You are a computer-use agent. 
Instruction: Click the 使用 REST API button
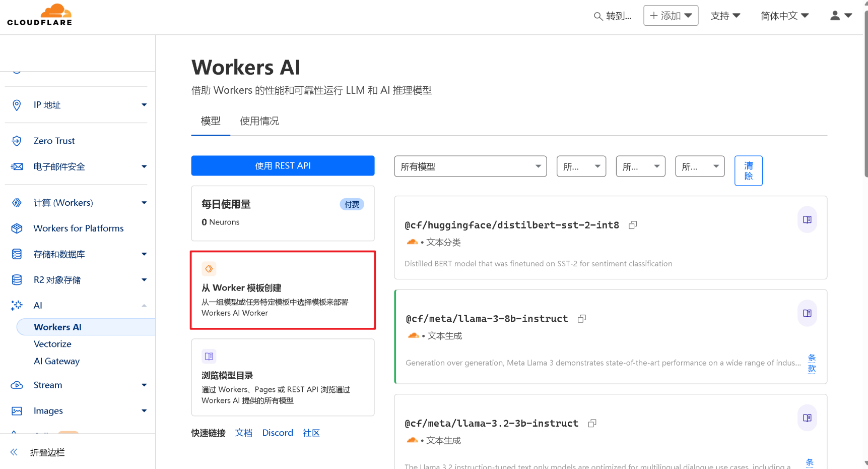(283, 166)
